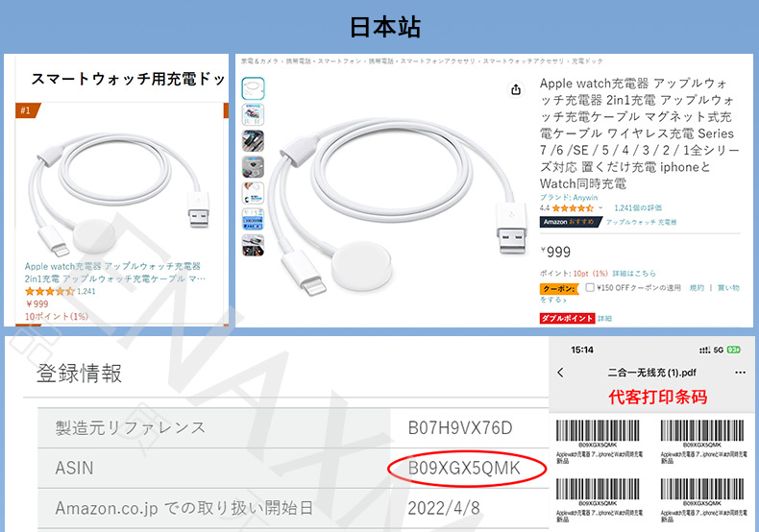The image size is (759, 532).
Task: Check the ¥150 OFF coupon checkbox
Action: coord(590,287)
